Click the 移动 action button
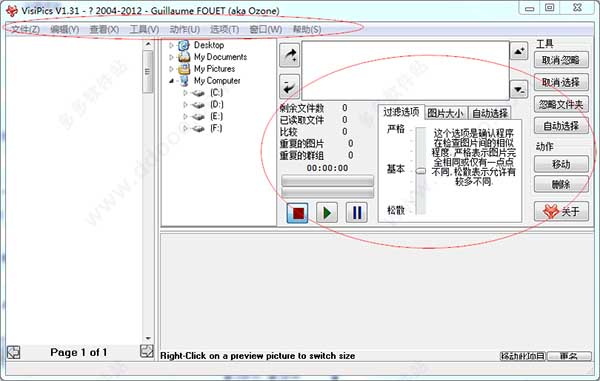The height and width of the screenshot is (381, 600). 561,164
